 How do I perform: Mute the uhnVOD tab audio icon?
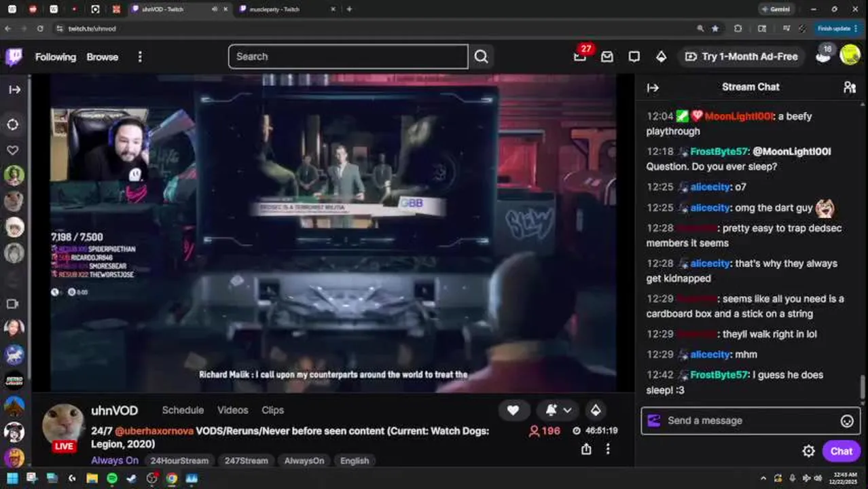(215, 10)
